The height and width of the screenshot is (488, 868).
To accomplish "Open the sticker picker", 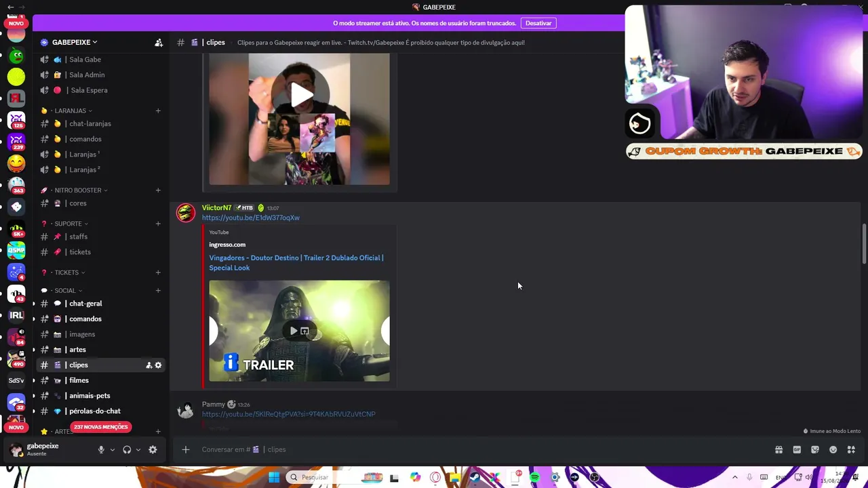I will point(815,449).
